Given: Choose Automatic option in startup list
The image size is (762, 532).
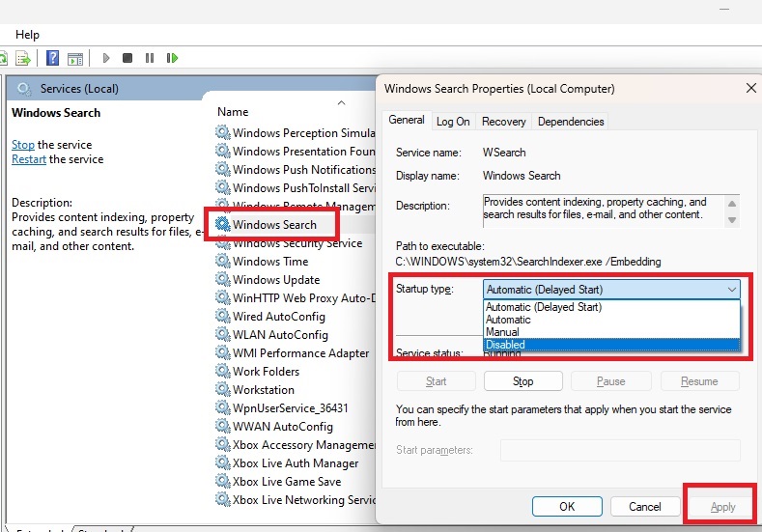Looking at the screenshot, I should pos(612,320).
